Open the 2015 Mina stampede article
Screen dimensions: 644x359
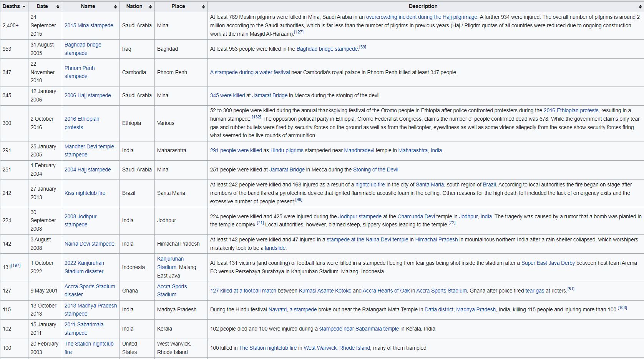click(89, 25)
